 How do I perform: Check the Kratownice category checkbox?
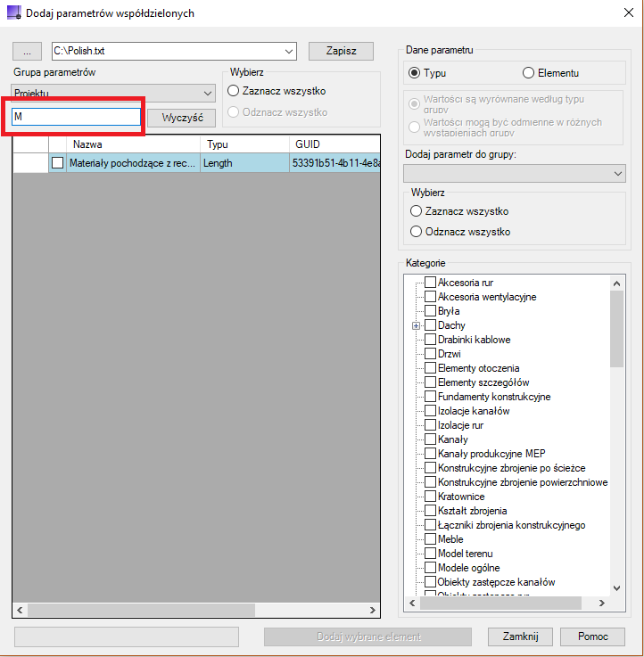coord(430,496)
